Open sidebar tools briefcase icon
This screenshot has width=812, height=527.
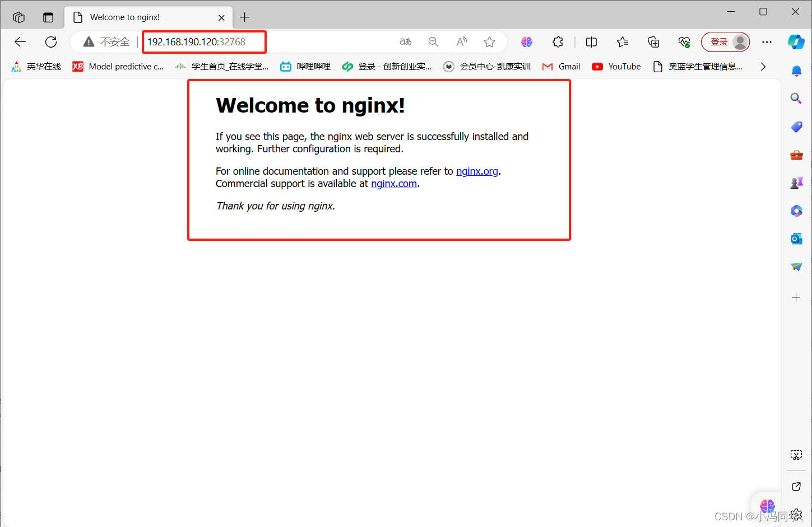pos(796,155)
